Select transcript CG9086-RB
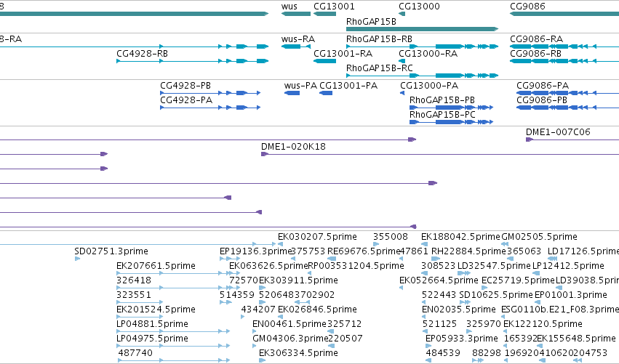The width and height of the screenshot is (619, 364). (535, 54)
